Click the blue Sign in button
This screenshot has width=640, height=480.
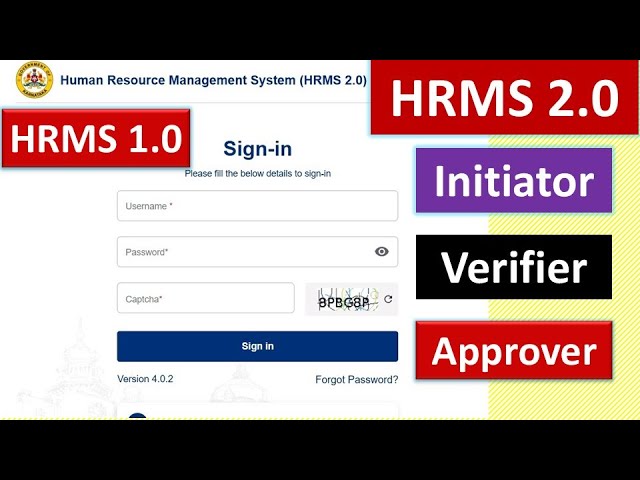pos(258,346)
